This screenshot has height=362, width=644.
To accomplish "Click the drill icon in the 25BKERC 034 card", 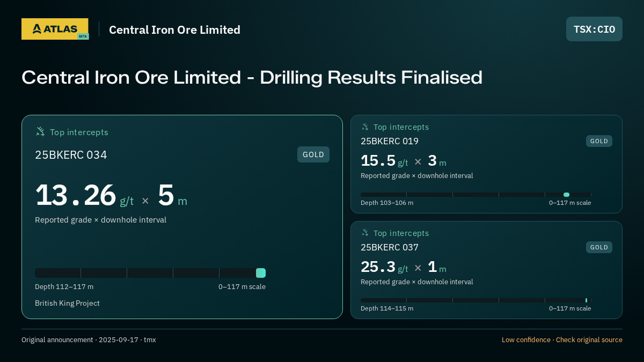I will click(x=40, y=132).
